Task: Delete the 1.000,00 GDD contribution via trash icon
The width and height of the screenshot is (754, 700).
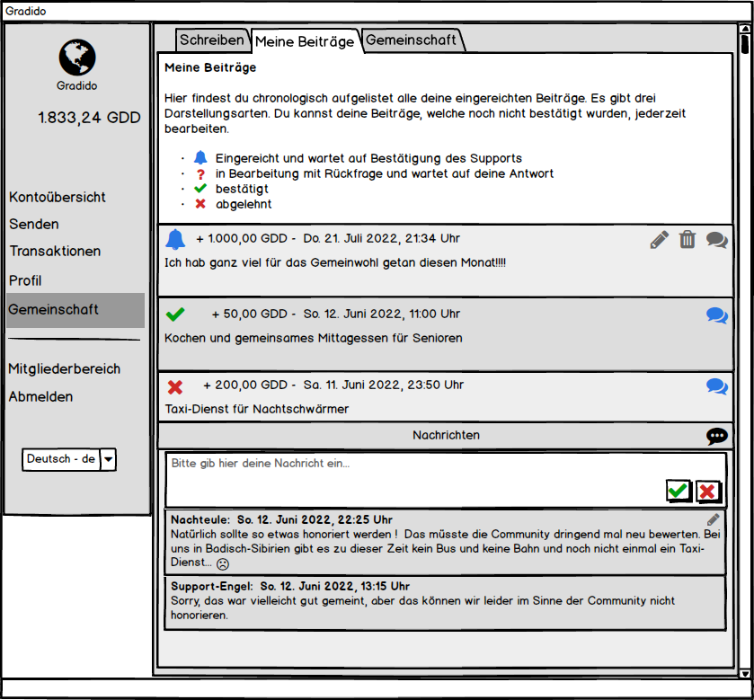Action: coord(687,239)
